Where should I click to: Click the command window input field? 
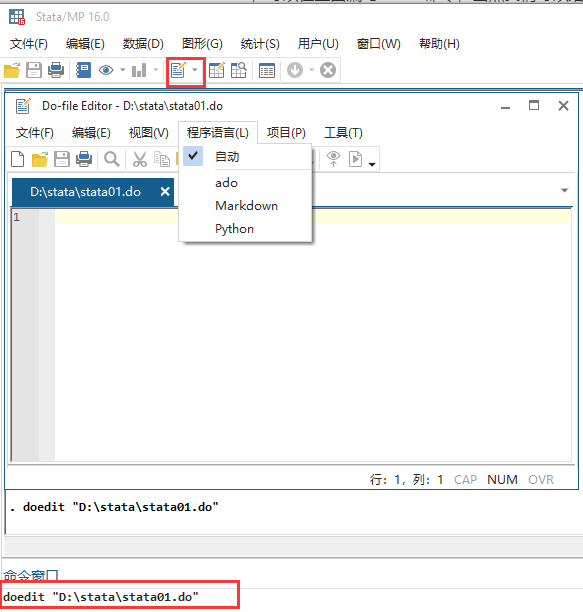pyautogui.click(x=292, y=597)
